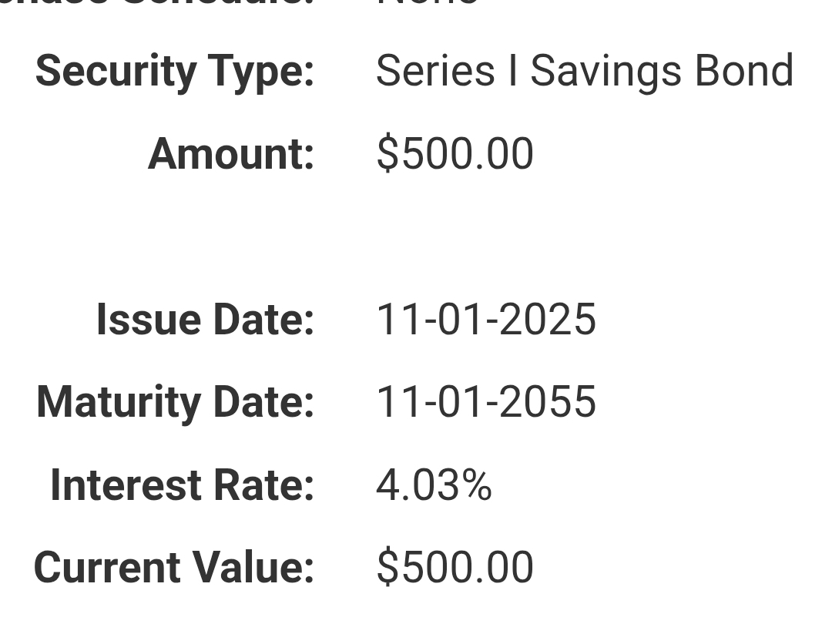Click the cut-off "None" schedule value
Image resolution: width=832 pixels, height=644 pixels.
tap(428, 3)
